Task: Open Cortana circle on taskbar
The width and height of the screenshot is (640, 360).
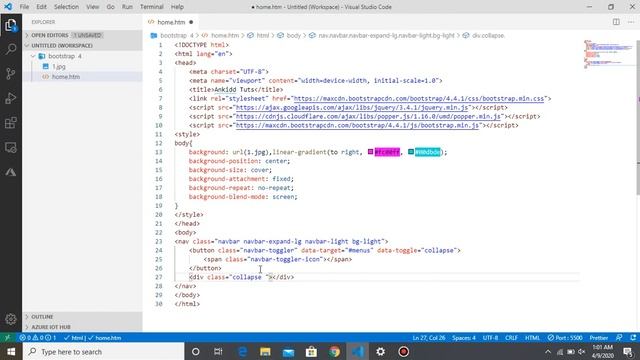Action: 196,351
